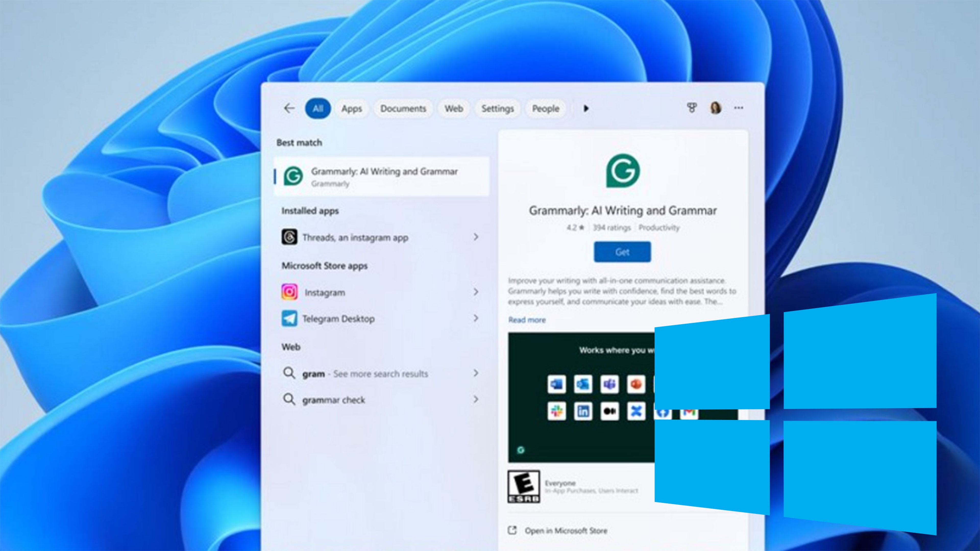Click the external-link icon beside Open in Microsoft Store
The width and height of the screenshot is (980, 551).
pos(512,530)
